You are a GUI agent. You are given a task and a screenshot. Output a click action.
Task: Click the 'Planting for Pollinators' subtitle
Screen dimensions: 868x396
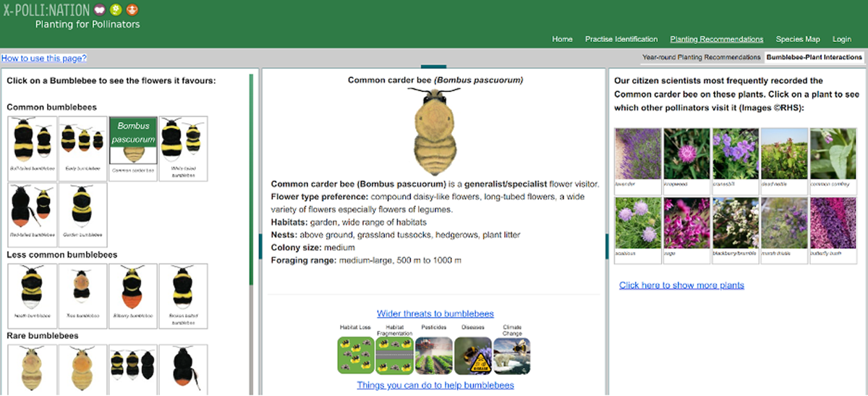click(x=88, y=24)
